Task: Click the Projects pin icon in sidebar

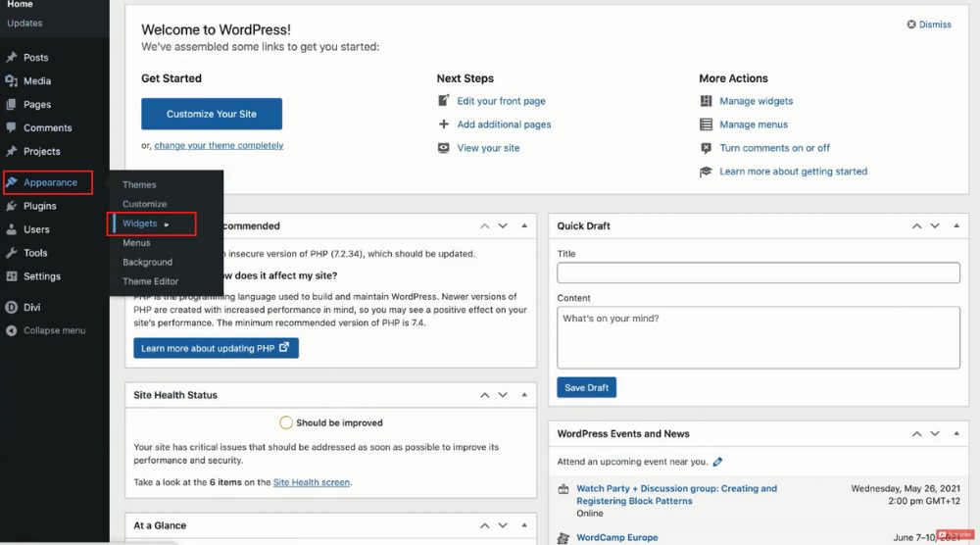Action: (x=11, y=151)
